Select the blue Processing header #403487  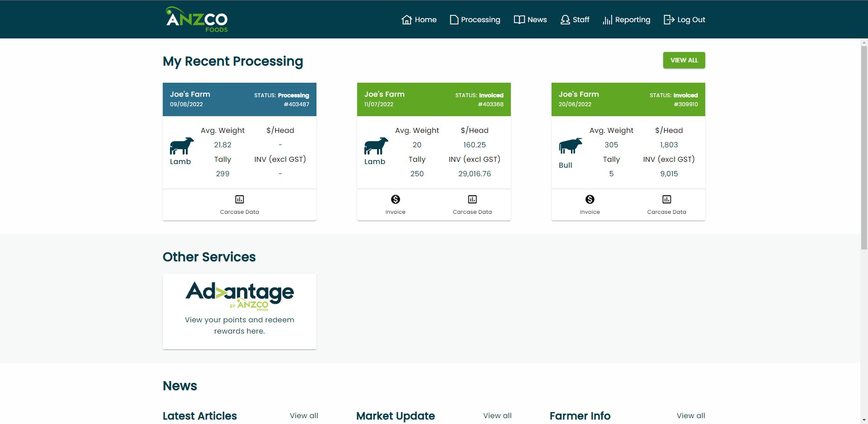pos(240,99)
